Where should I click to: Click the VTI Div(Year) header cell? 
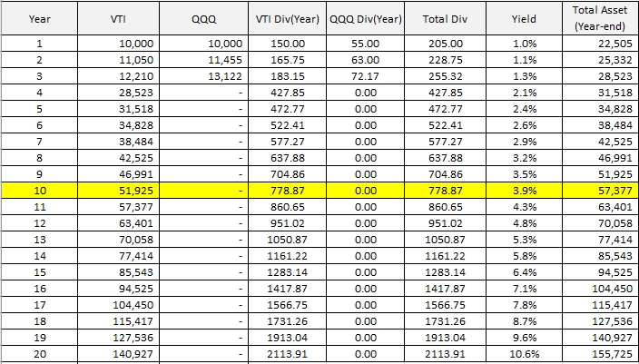tap(288, 18)
